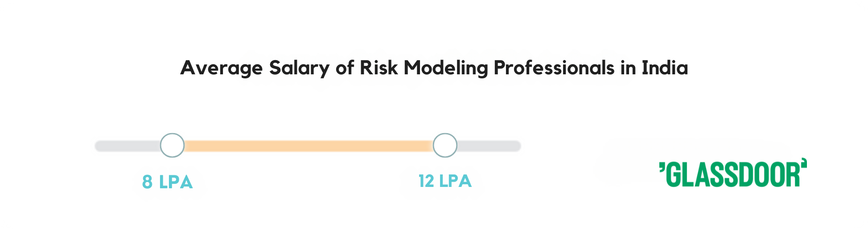868x231 pixels.
Task: Click the word "Salary" in the heading
Action: point(299,68)
